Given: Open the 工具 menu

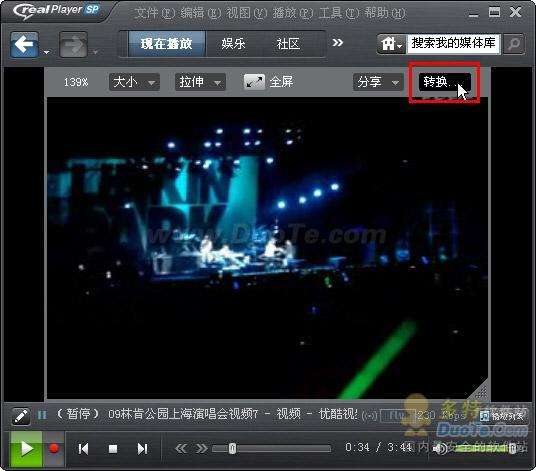Looking at the screenshot, I should (x=338, y=13).
